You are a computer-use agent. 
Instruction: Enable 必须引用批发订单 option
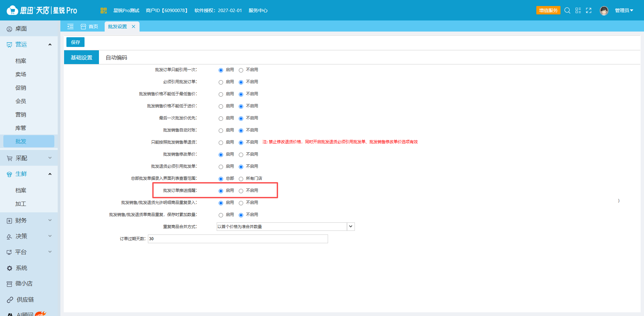click(221, 82)
